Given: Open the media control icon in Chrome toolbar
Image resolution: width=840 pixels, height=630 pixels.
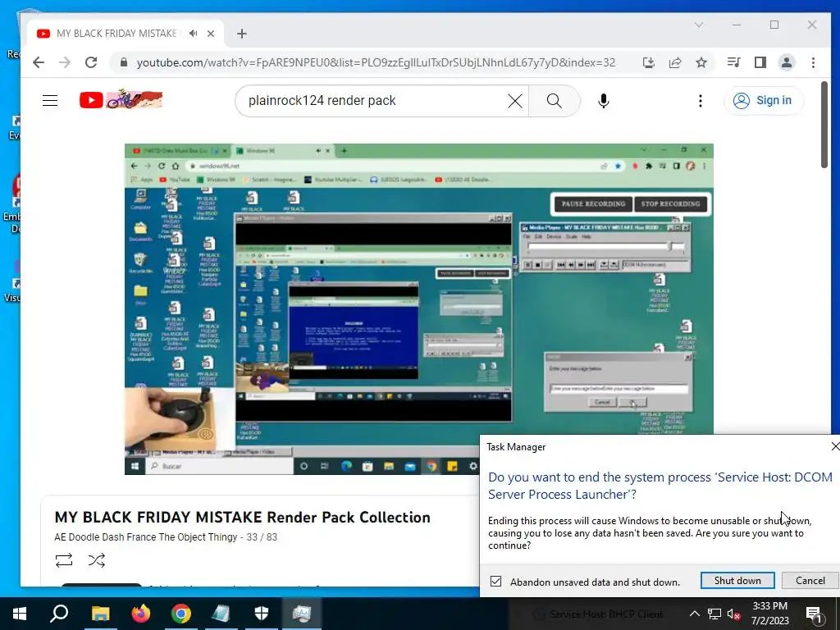Looking at the screenshot, I should click(x=733, y=62).
